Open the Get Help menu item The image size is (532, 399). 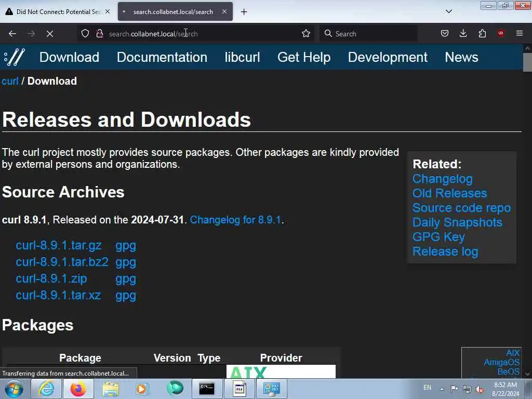tap(304, 57)
